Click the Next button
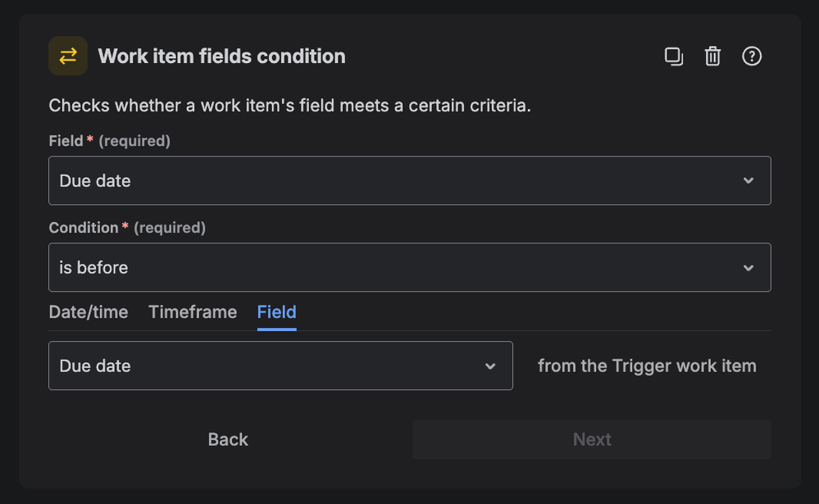Image resolution: width=819 pixels, height=504 pixels. tap(591, 439)
